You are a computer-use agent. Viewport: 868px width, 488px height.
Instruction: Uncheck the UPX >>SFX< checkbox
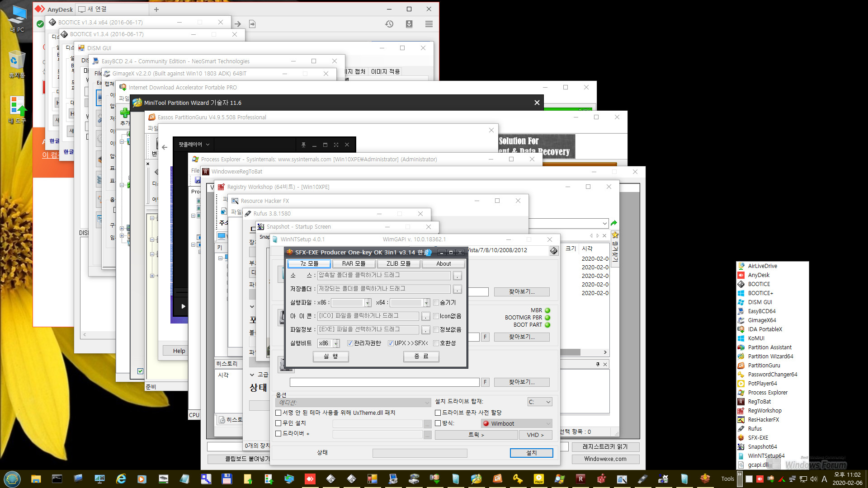coord(391,343)
